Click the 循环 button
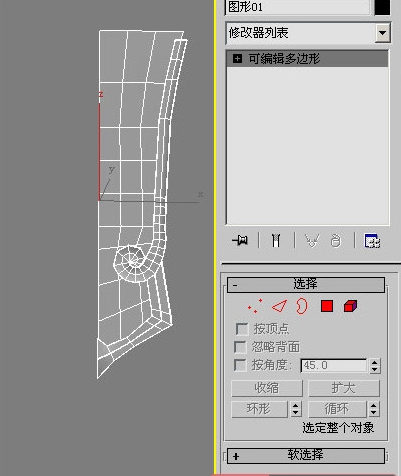Image resolution: width=401 pixels, height=476 pixels. click(337, 409)
